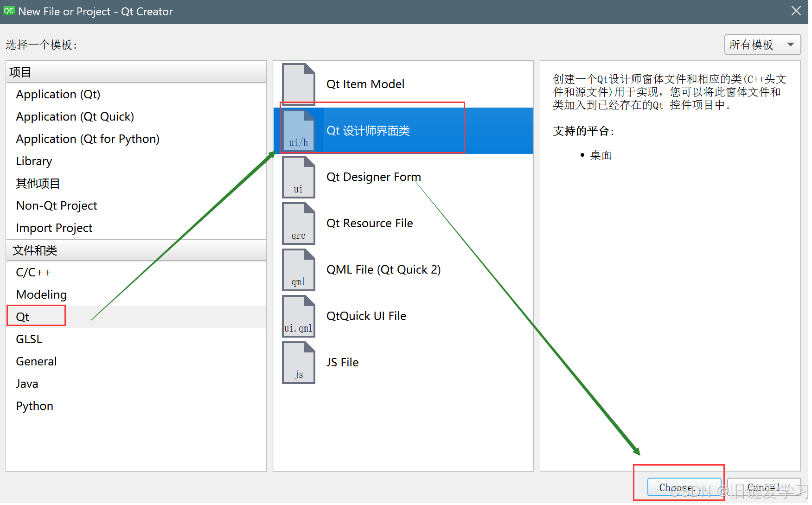This screenshot has width=812, height=505.
Task: Choose the Qt Designer Form template
Action: (403, 177)
